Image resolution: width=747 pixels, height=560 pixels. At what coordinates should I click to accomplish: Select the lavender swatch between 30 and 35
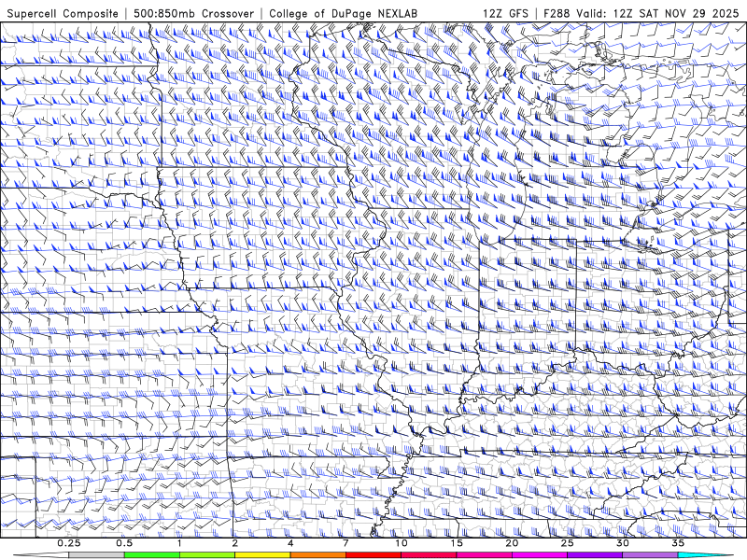(x=650, y=555)
